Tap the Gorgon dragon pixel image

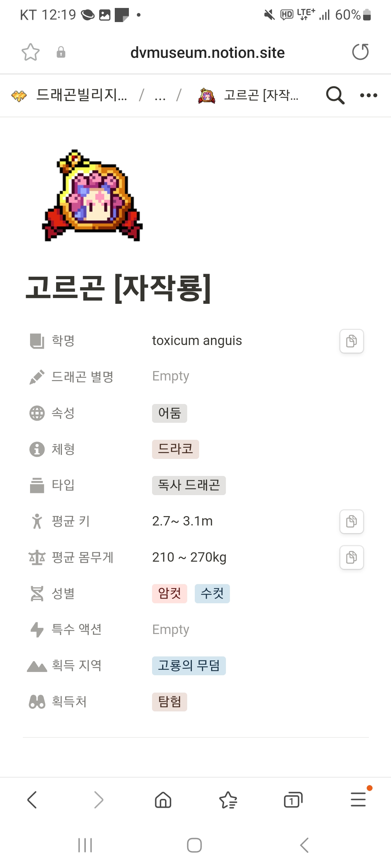pos(92,196)
